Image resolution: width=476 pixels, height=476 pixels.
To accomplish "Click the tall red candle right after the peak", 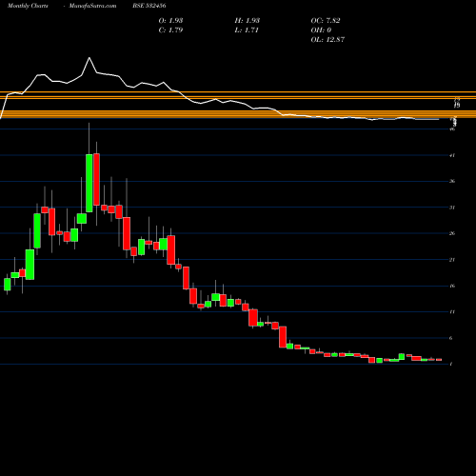I will (x=96, y=179).
